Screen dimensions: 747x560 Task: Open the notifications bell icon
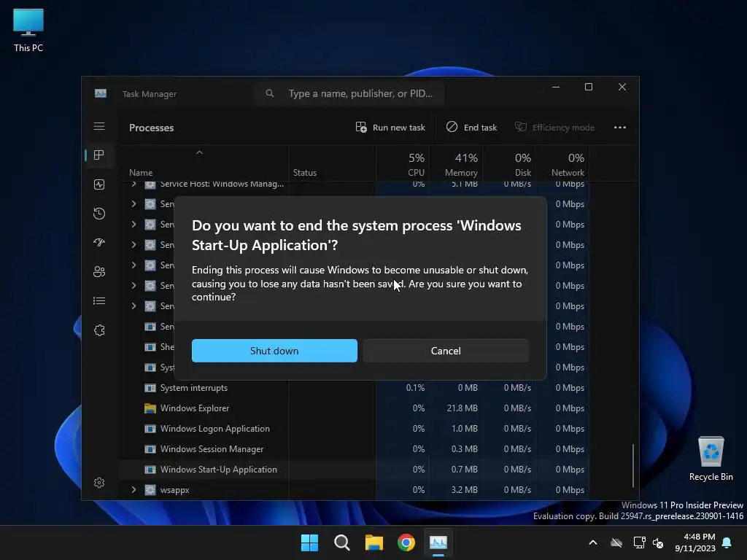[x=727, y=542]
